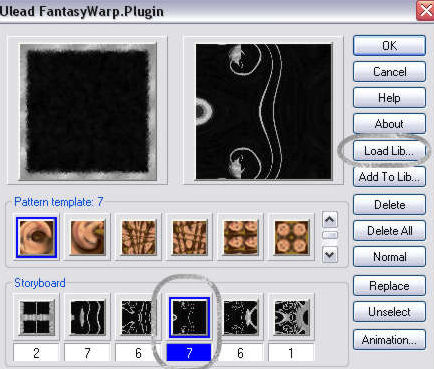Screen dimensions: 434x369
Task: Open Help for FantasyWarp plugin
Action: tap(389, 98)
